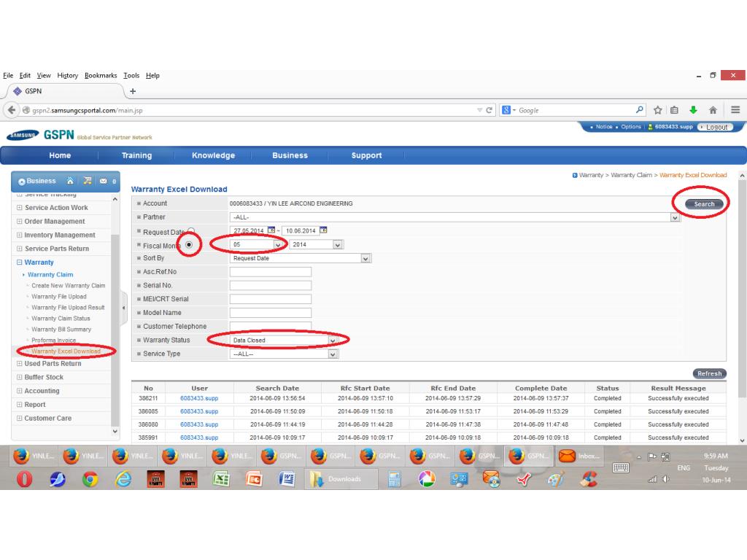Bookmark this page with the star icon
Image resolution: width=747 pixels, height=560 pixels.
click(657, 110)
